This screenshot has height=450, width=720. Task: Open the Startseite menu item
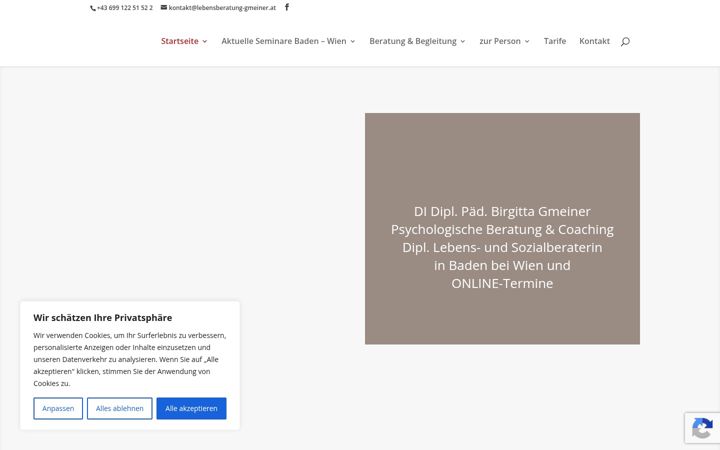tap(180, 41)
